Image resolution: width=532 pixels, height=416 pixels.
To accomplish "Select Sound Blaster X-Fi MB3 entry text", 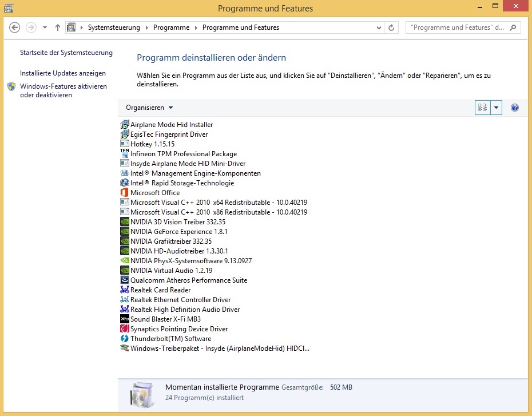I will tap(165, 319).
